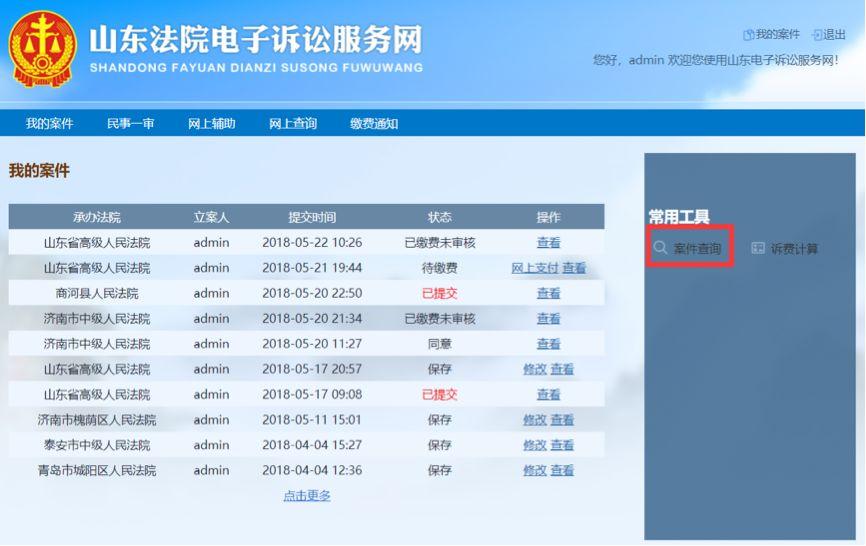
Task: Click the 操作 column header
Action: (x=548, y=217)
